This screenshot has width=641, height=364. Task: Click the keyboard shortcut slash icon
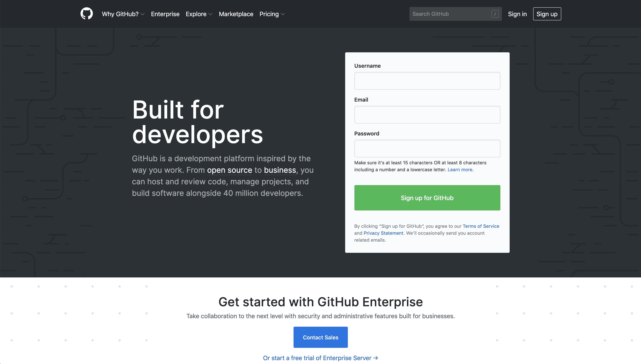(x=495, y=14)
